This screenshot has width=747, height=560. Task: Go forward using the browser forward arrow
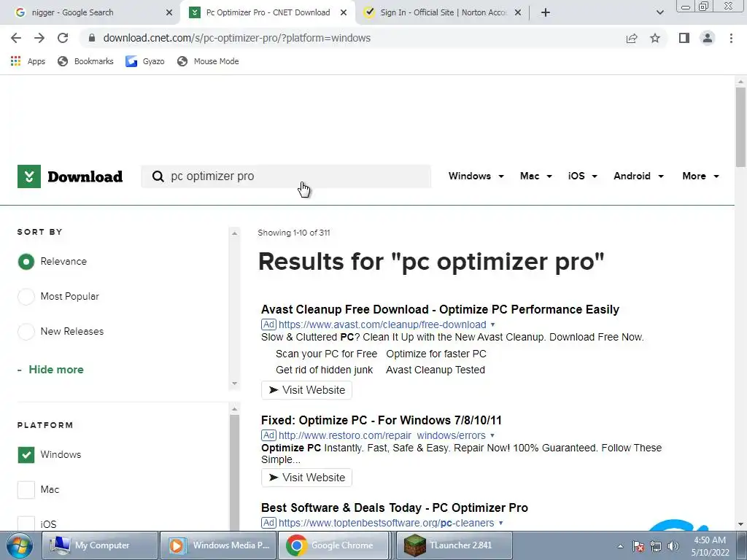(39, 38)
